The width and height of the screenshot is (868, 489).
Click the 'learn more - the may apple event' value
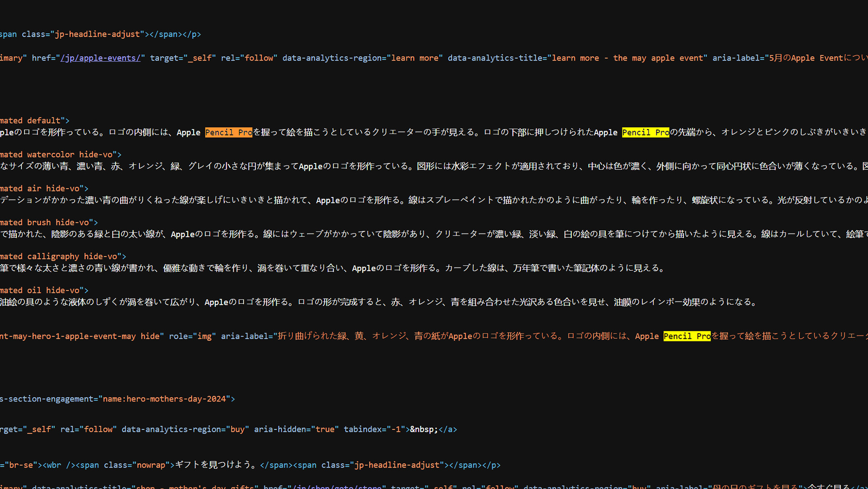click(x=627, y=58)
